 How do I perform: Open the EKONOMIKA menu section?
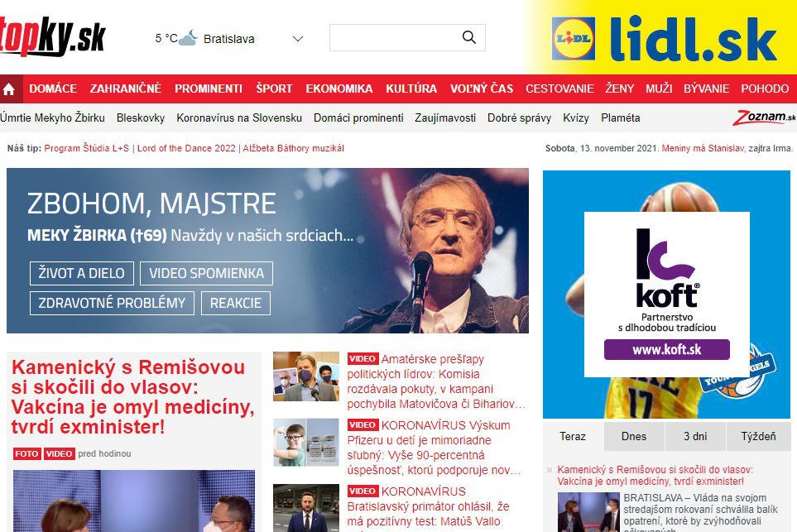(339, 89)
